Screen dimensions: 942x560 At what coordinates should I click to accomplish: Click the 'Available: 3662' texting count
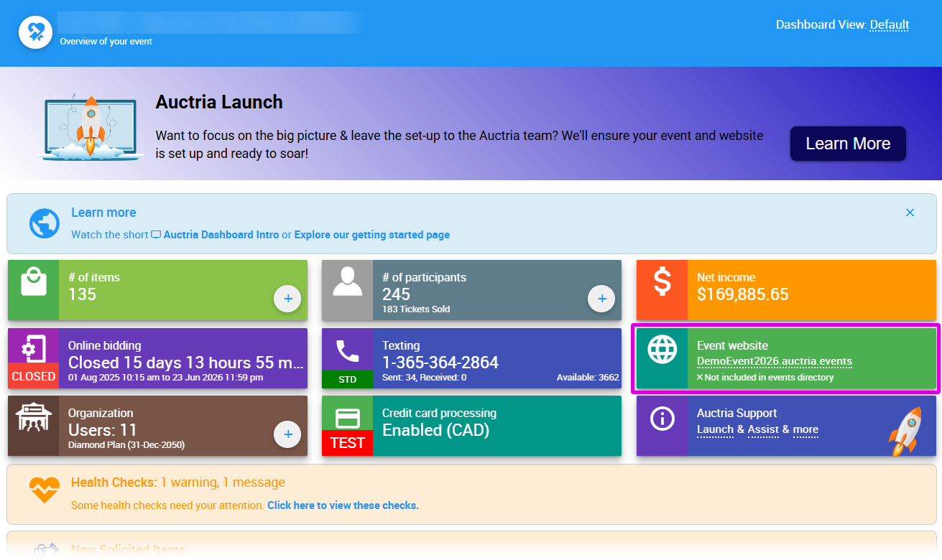click(588, 378)
